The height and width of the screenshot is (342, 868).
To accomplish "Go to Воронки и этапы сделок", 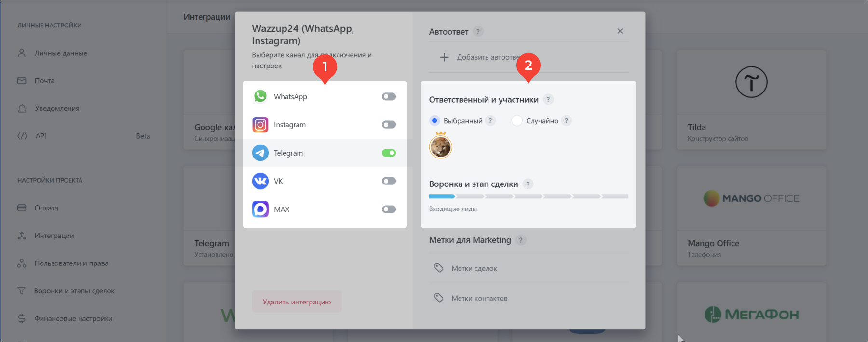I will (74, 291).
